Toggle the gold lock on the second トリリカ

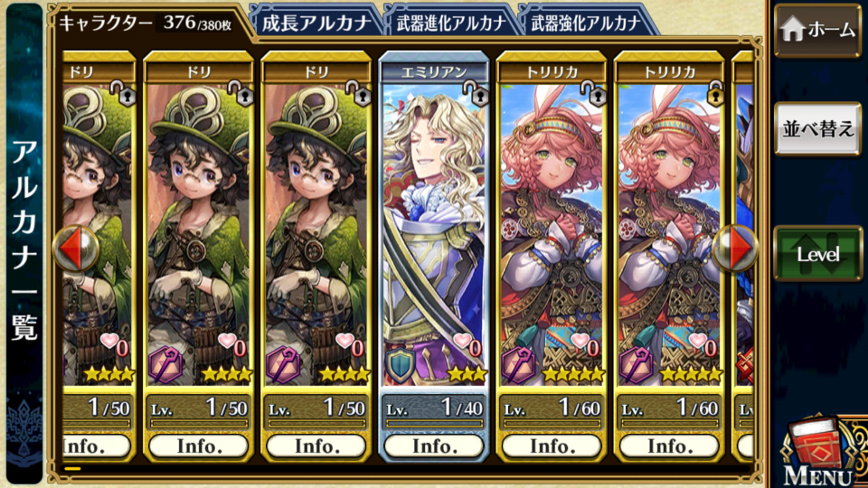point(714,92)
